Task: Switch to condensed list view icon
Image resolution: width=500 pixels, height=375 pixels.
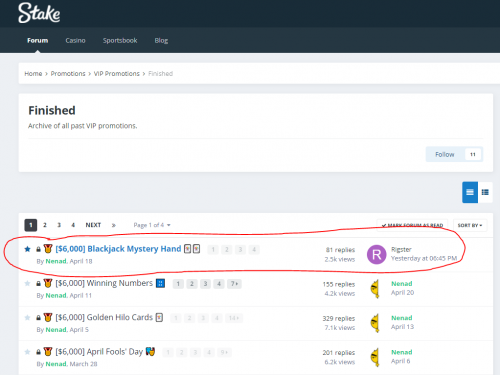Action: (485, 192)
